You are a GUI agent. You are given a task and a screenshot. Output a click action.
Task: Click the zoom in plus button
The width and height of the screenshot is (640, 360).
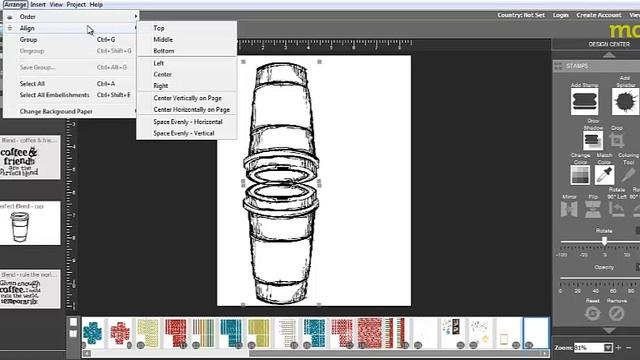click(x=618, y=348)
